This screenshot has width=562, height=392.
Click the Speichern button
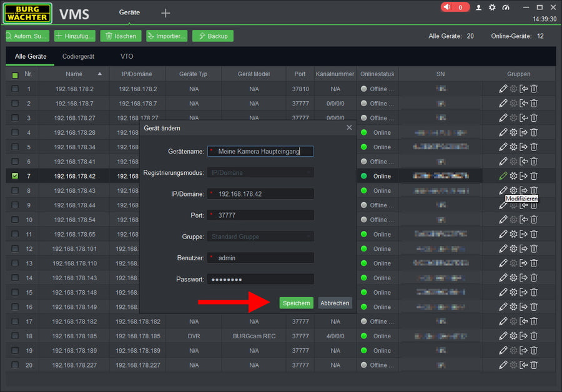(296, 303)
